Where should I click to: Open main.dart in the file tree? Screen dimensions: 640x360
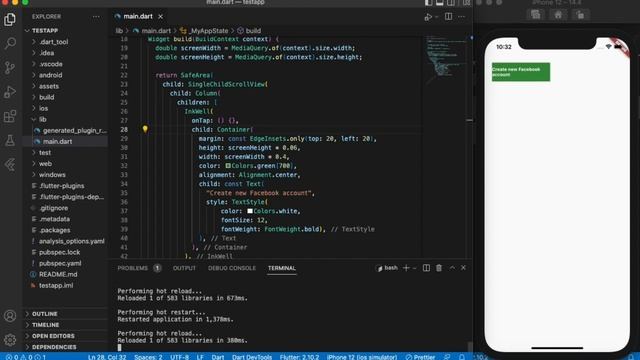[58, 141]
